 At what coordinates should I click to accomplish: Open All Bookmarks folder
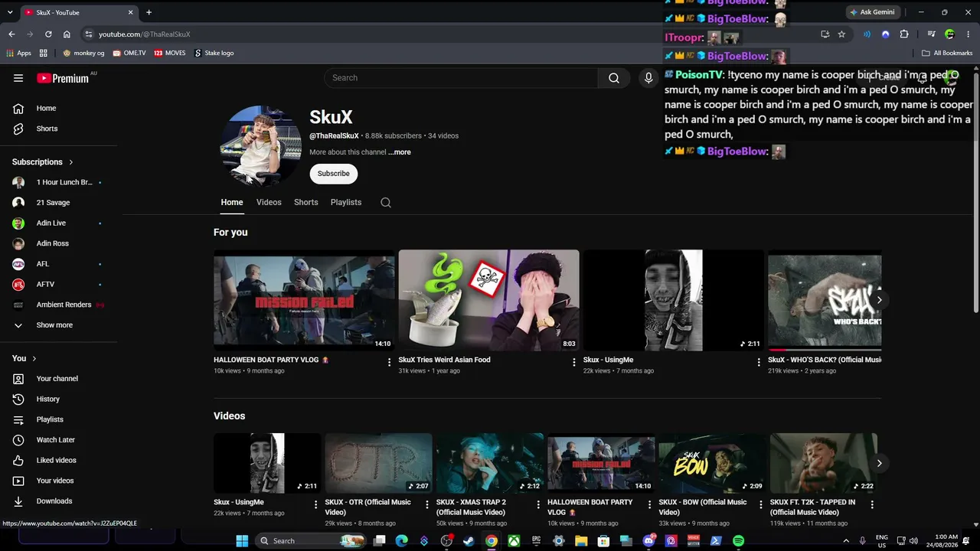947,54
